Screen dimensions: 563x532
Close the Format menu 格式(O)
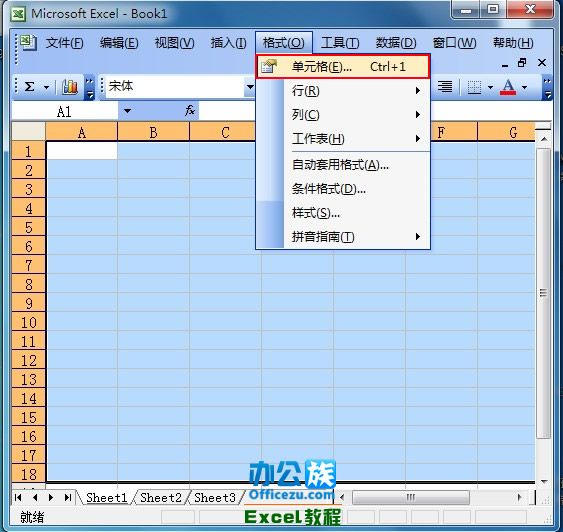pos(284,43)
